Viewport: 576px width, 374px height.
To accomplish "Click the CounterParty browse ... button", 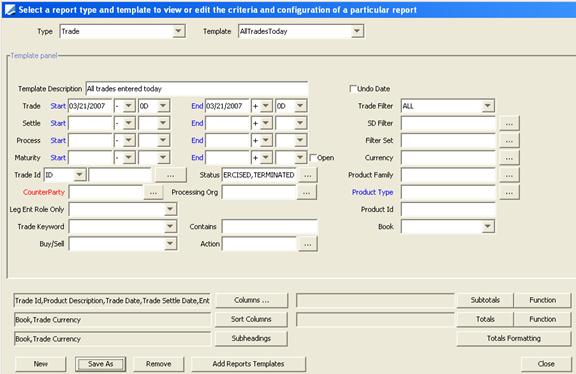I will (153, 193).
